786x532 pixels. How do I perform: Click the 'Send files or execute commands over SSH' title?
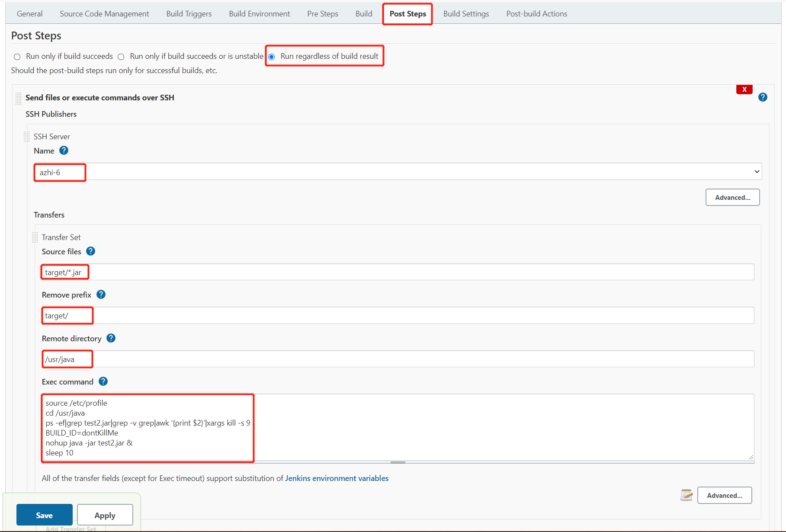click(x=100, y=98)
